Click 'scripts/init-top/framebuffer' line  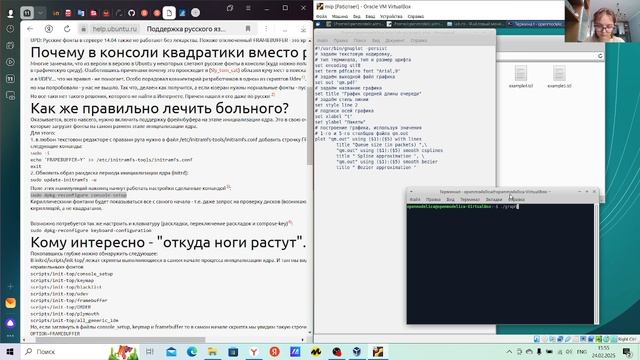[x=69, y=300]
